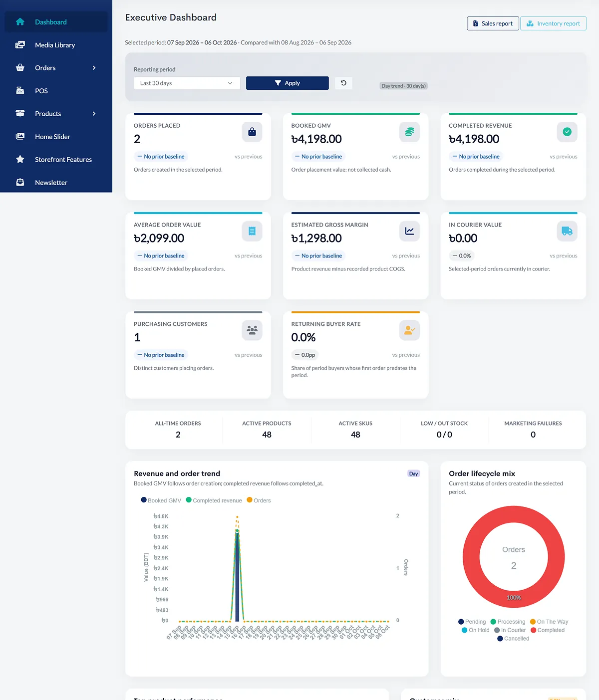This screenshot has width=599, height=700.
Task: Open the POS menu item
Action: (56, 91)
